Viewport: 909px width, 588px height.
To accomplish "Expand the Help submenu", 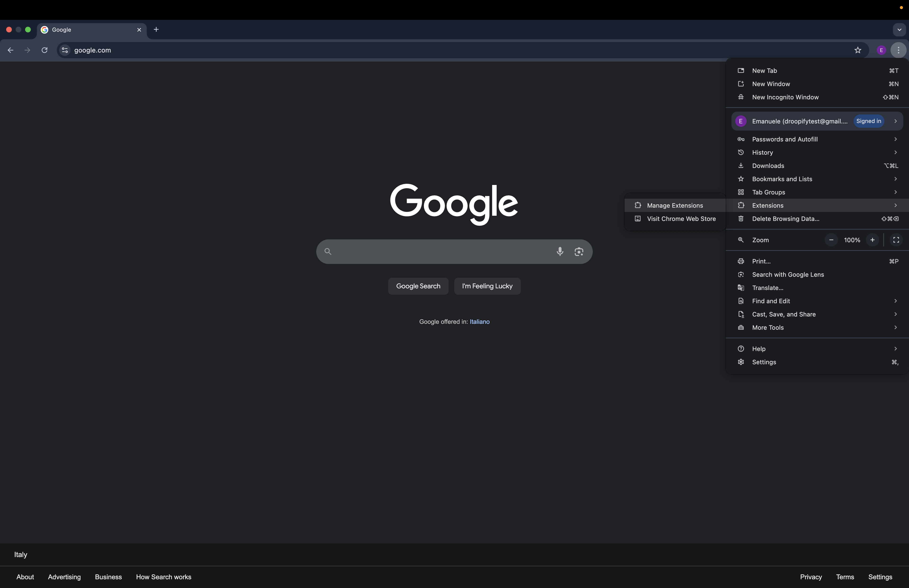I will click(817, 349).
